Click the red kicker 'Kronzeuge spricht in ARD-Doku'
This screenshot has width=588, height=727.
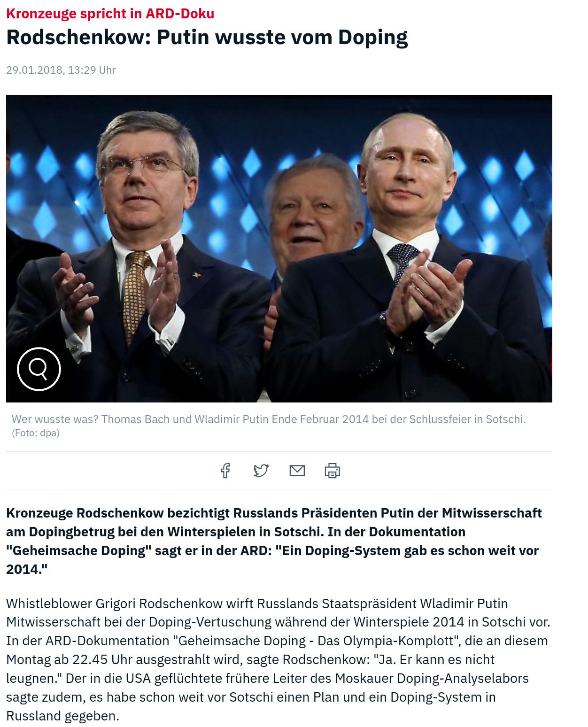click(110, 14)
